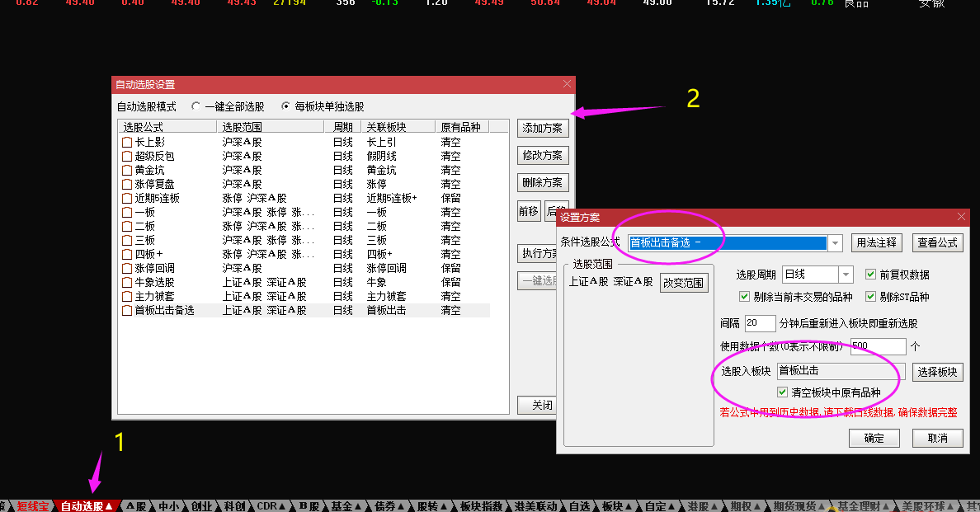Switch to 创业 tab
The image size is (980, 512).
[201, 506]
